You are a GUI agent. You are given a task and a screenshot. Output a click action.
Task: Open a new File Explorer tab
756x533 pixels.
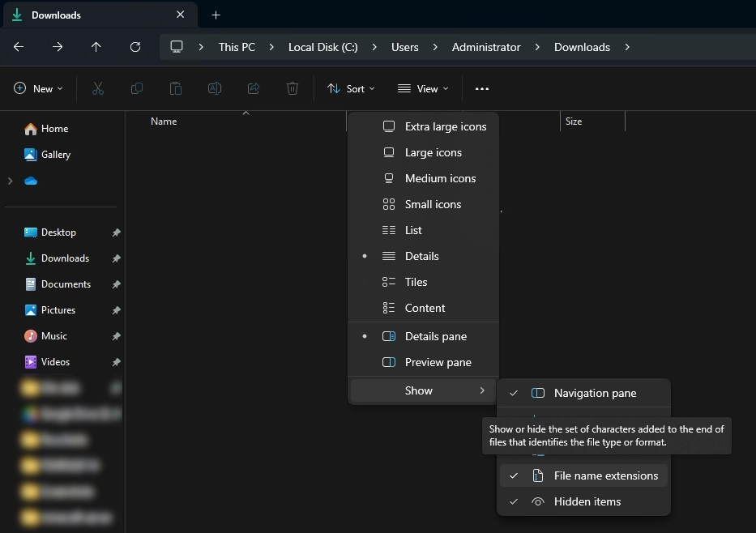(216, 15)
